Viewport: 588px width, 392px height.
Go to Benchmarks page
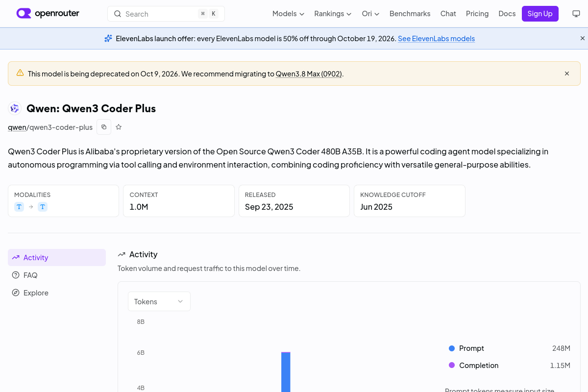(410, 14)
